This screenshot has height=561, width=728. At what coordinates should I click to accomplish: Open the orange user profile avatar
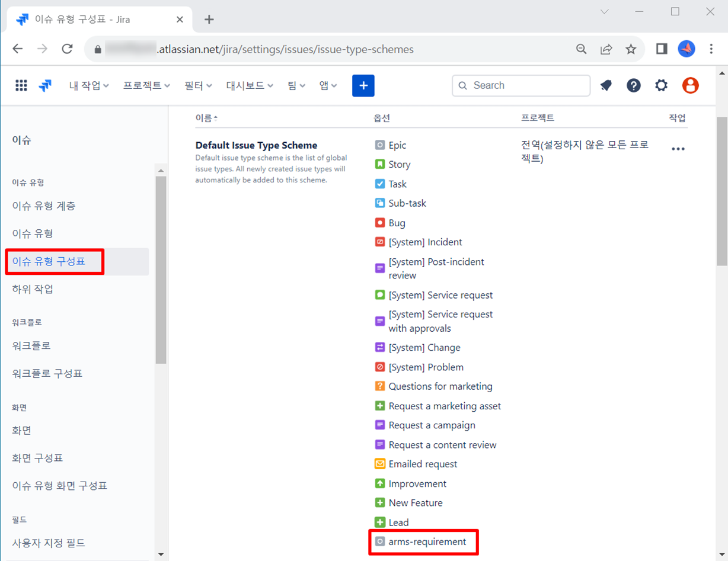point(690,85)
